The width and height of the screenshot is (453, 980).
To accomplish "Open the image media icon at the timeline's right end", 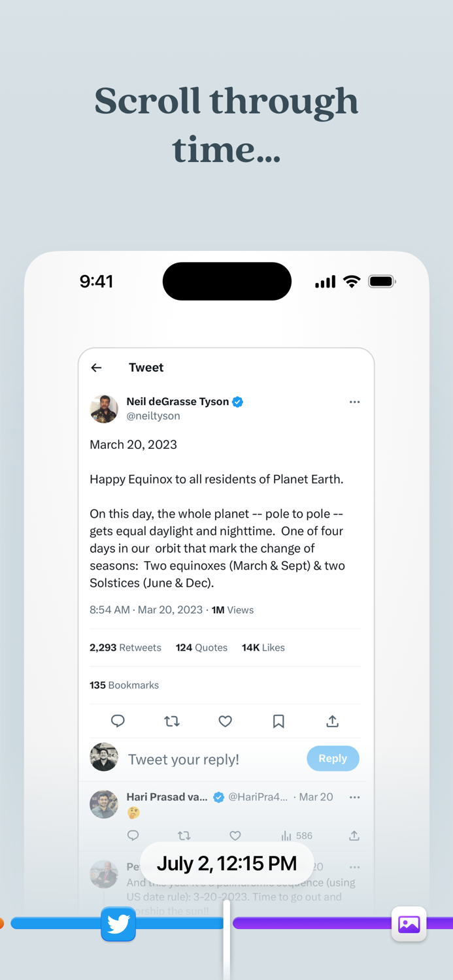I will click(409, 924).
